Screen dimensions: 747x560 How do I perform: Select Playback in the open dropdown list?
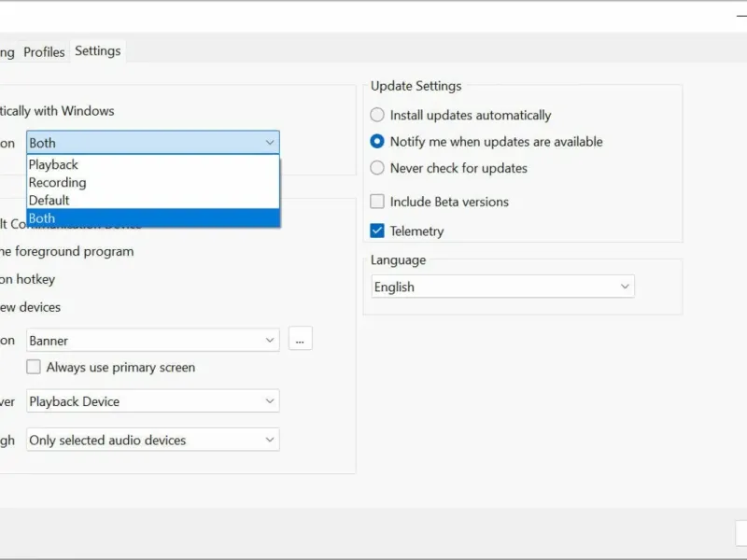[x=54, y=165]
